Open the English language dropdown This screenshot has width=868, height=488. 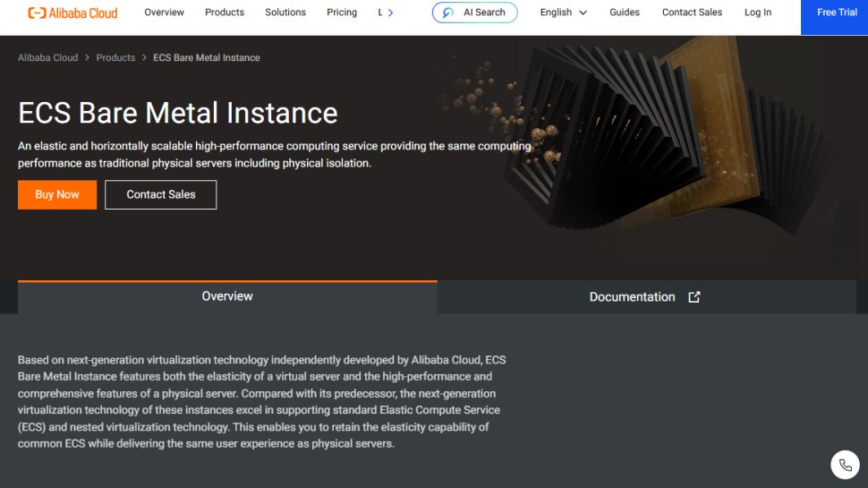(x=563, y=13)
